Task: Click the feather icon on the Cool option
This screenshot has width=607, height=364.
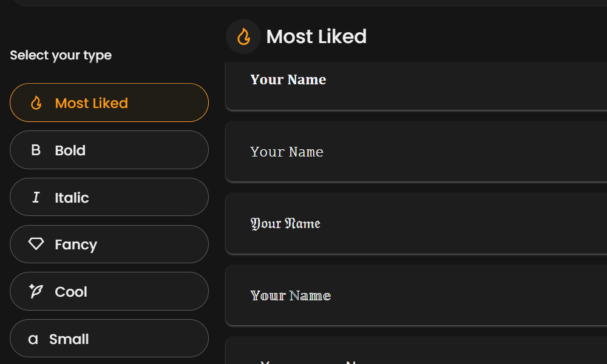Action: (x=35, y=291)
